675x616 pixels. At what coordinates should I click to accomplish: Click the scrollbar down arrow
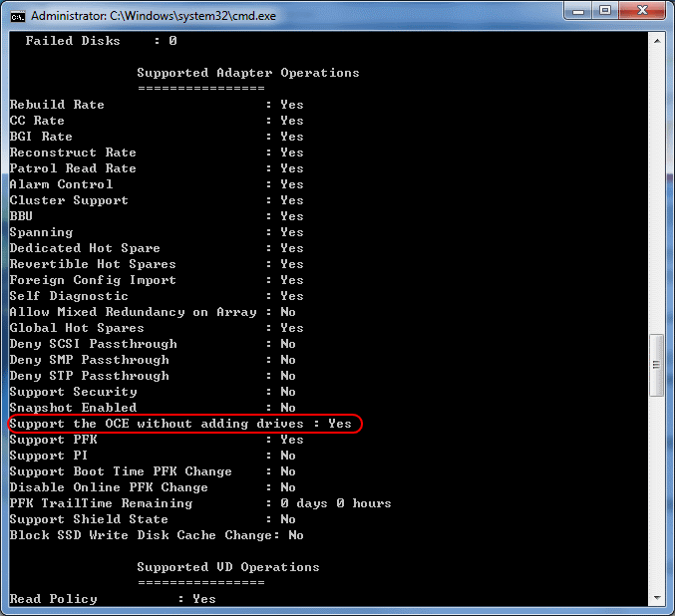click(657, 598)
